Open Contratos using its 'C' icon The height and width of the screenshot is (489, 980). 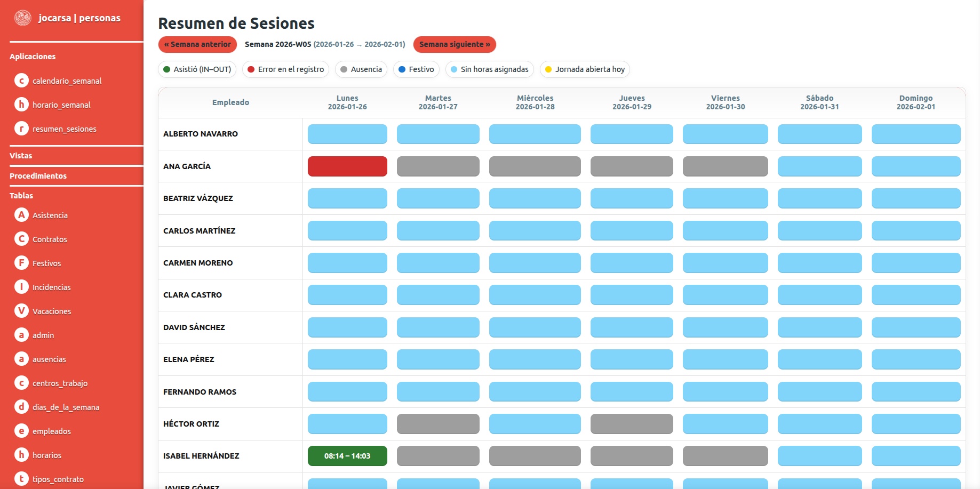(x=21, y=239)
